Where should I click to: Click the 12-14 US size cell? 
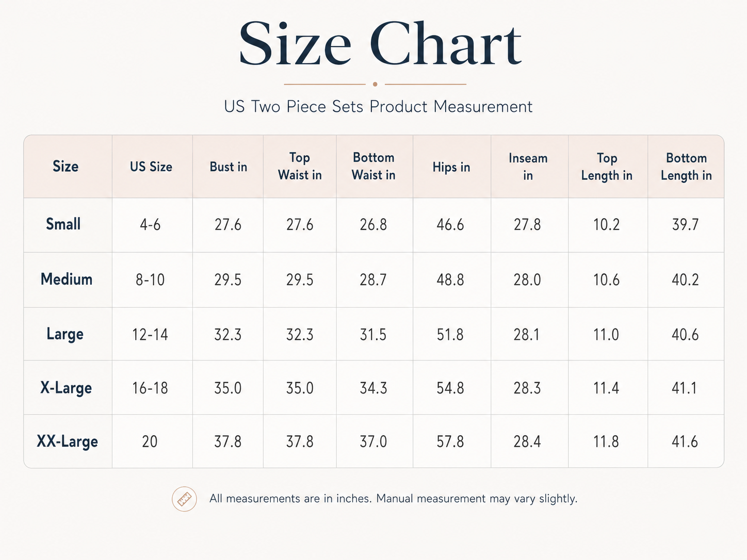(150, 335)
